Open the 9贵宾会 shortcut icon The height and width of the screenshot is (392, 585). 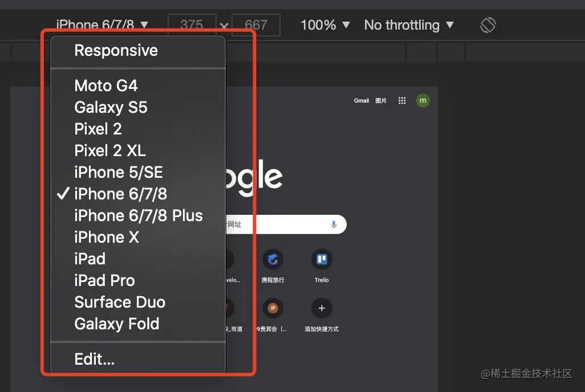pos(273,308)
